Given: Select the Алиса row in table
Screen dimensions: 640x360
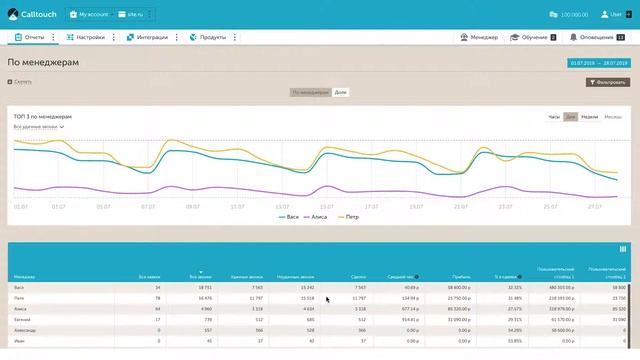Looking at the screenshot, I should click(318, 309).
